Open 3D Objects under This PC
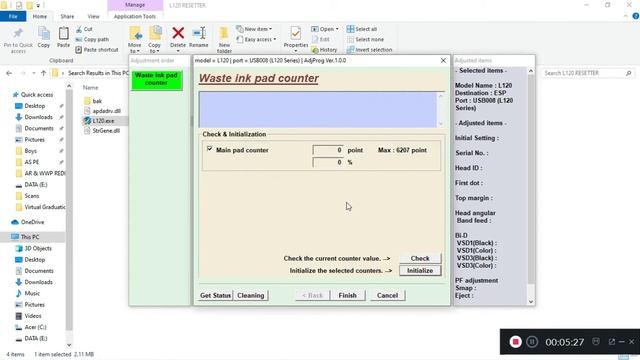The image size is (640, 360). tap(38, 249)
